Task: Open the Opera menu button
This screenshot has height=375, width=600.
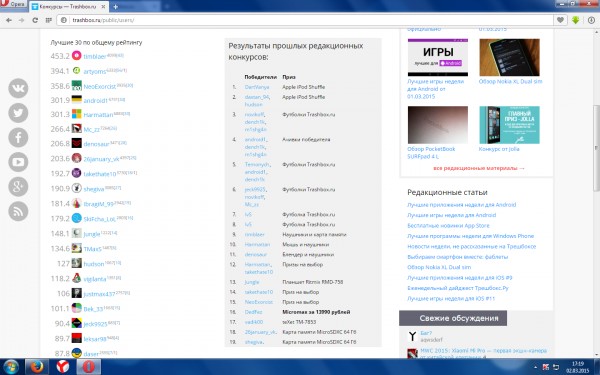Action: pos(14,4)
